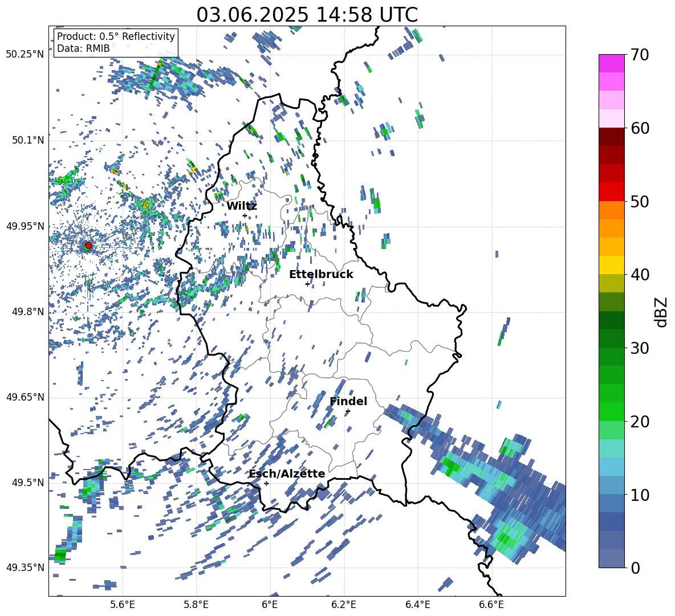675x616 pixels.
Task: Click the 70 tick label on colorbar
Action: [x=640, y=55]
